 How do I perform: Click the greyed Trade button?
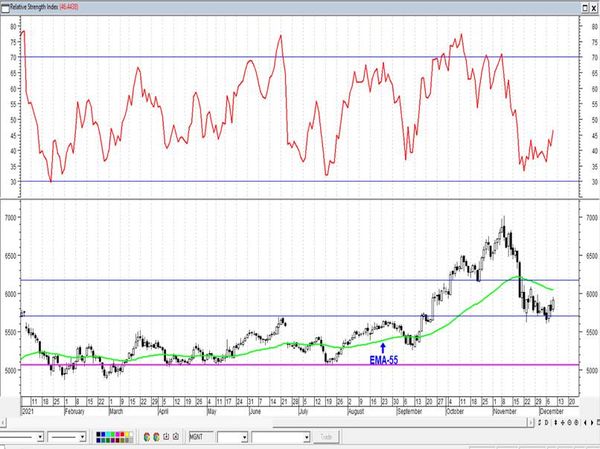click(326, 437)
